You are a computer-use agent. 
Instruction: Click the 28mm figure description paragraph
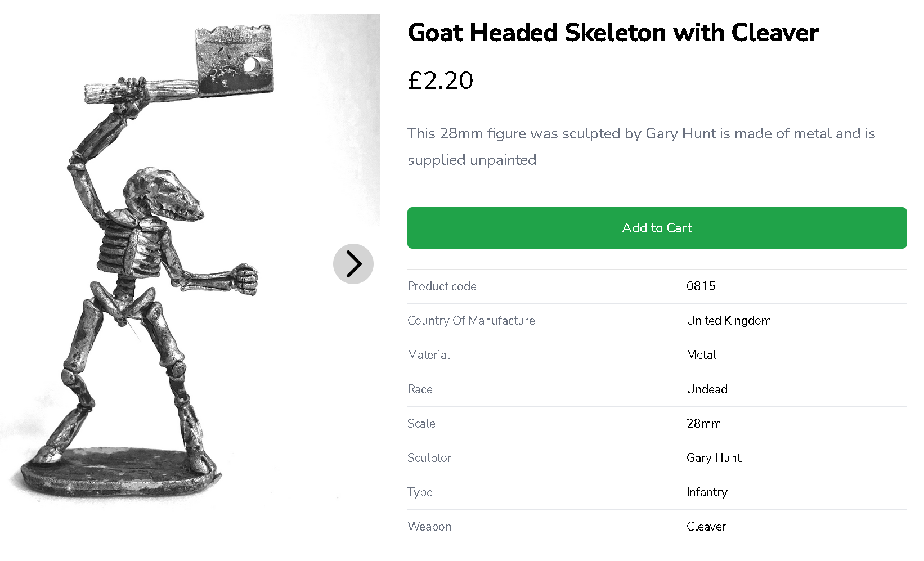point(641,146)
